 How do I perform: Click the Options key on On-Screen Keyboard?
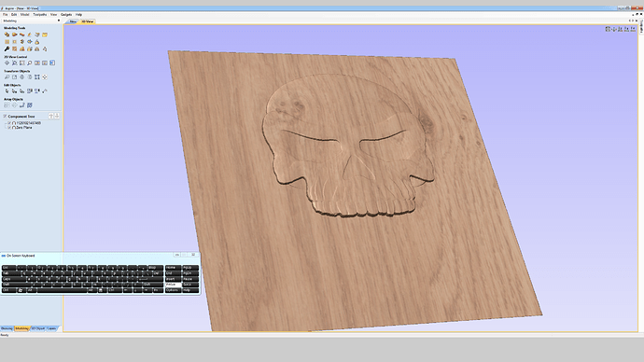point(174,290)
